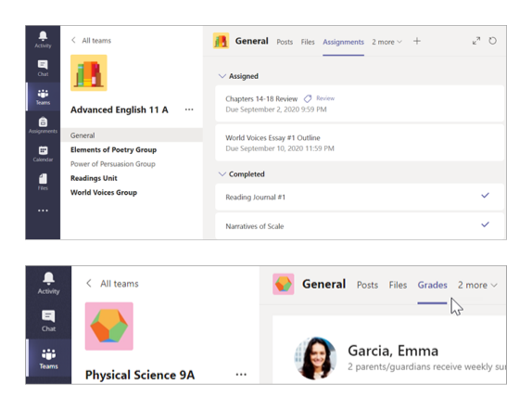
Task: Open more options for Advanced English 11 A
Action: click(189, 109)
